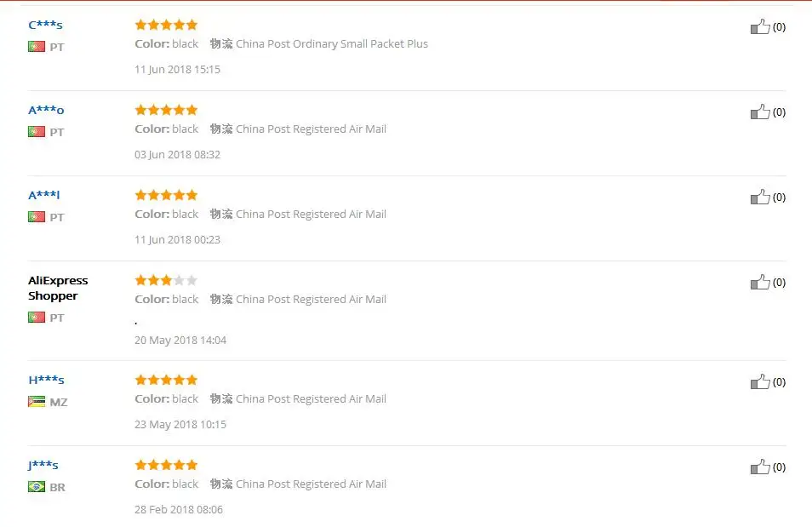The image size is (812, 527).
Task: Click the Mozambique flag next to MZ
Action: click(37, 402)
